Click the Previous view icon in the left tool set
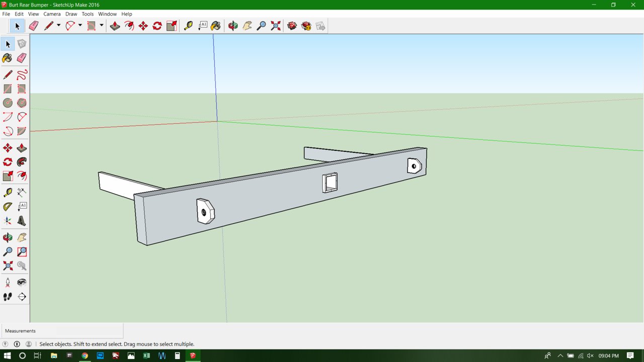 point(22,265)
